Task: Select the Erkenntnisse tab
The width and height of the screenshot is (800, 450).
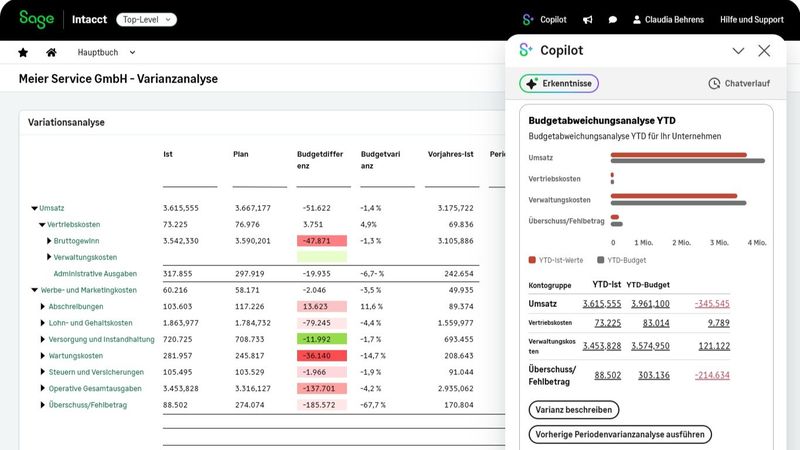Action: (x=559, y=83)
